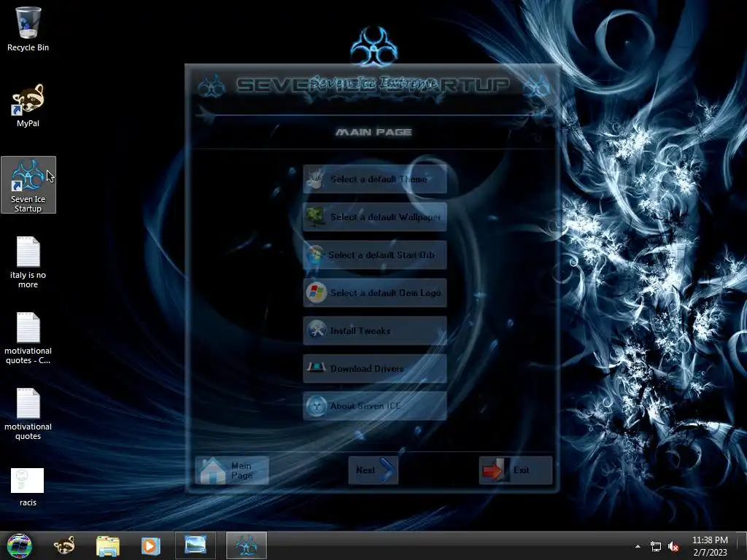Viewport: 747px width, 560px height.
Task: Open the clock showing 11:38 PM
Action: pos(710,546)
